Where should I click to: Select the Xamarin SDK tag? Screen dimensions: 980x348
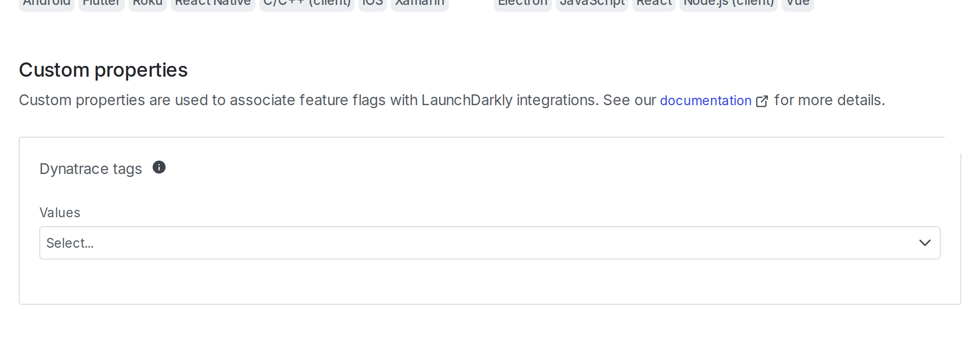click(419, 3)
